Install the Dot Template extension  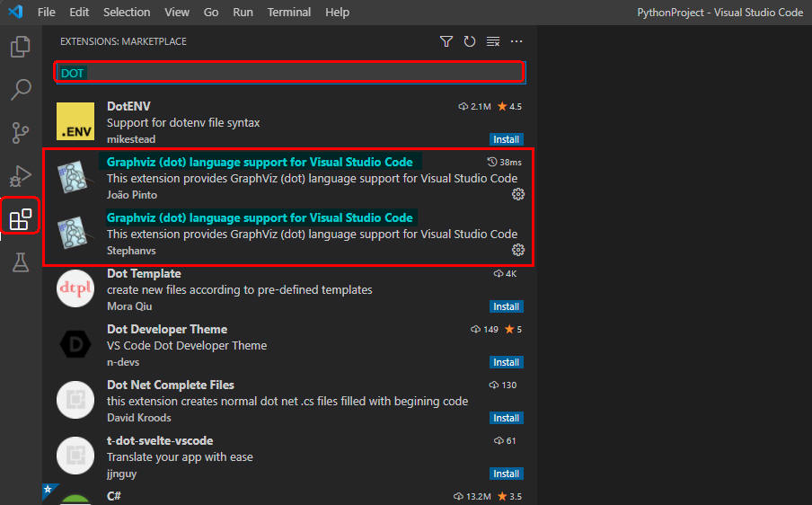506,306
